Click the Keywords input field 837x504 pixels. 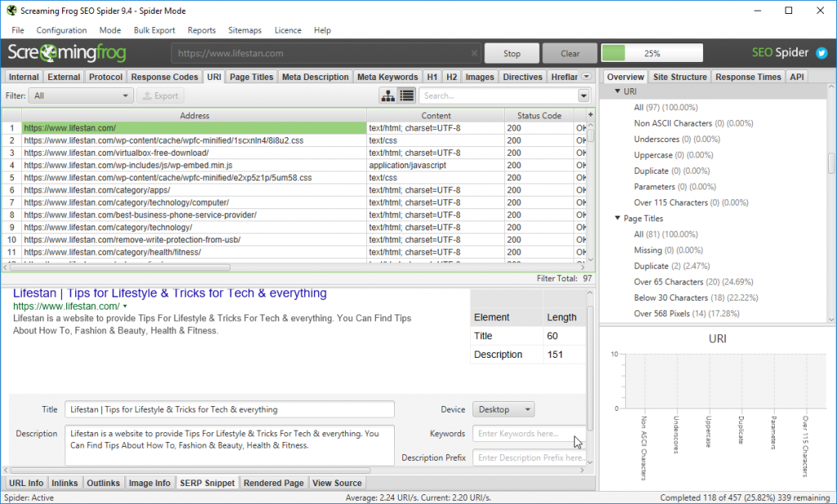click(x=529, y=434)
